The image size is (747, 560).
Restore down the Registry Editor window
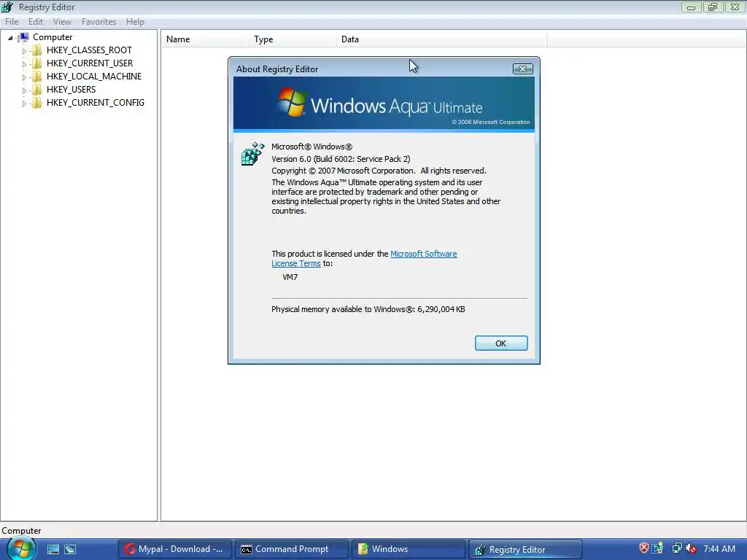point(713,7)
